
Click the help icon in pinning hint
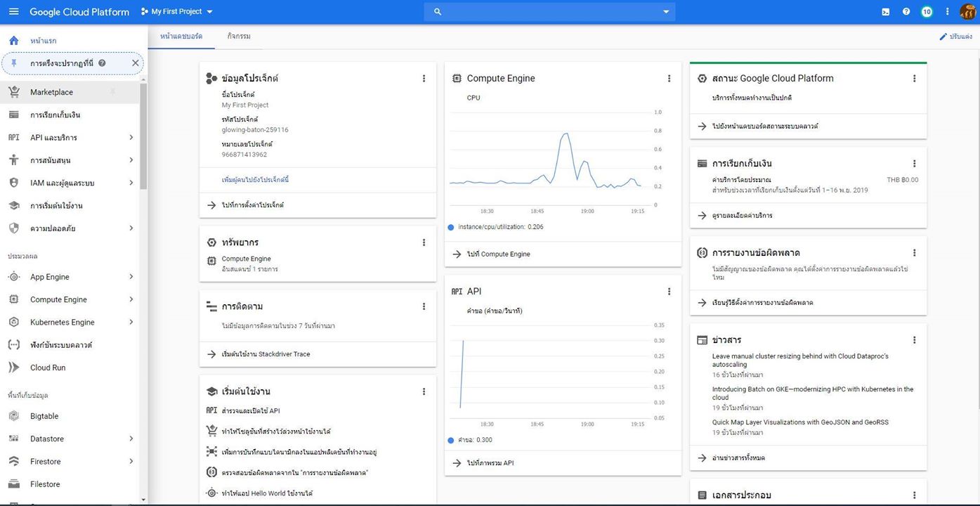coord(102,63)
